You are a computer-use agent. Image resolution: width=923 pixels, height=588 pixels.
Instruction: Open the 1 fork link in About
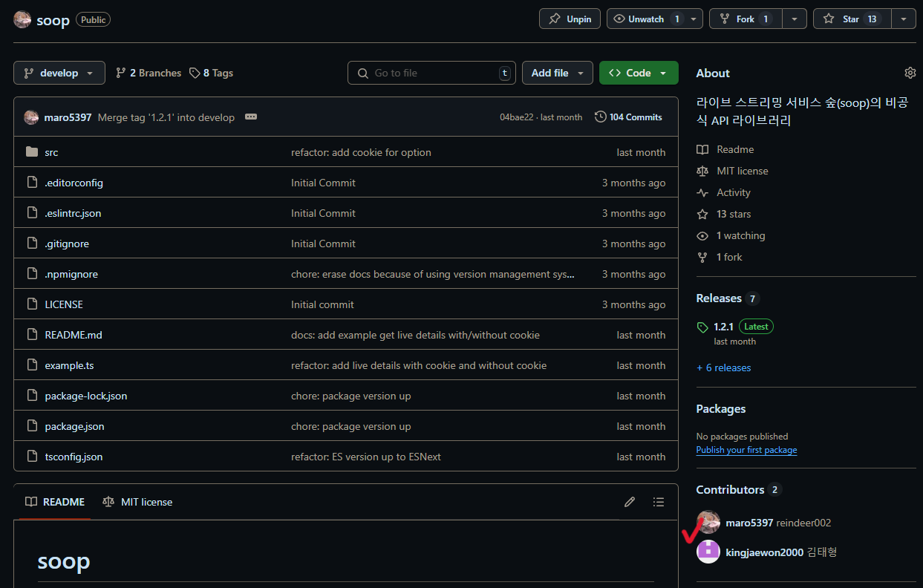click(728, 257)
